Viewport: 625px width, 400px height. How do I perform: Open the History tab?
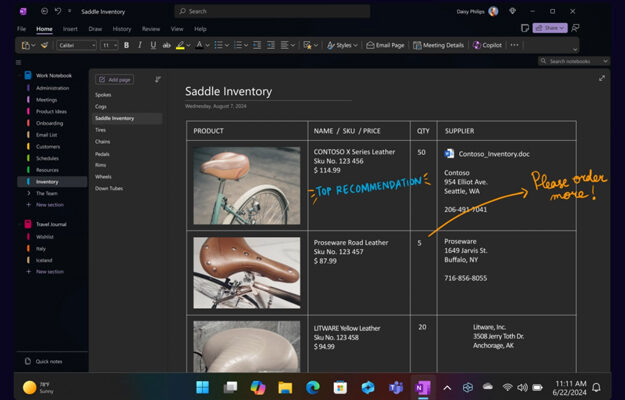(122, 29)
